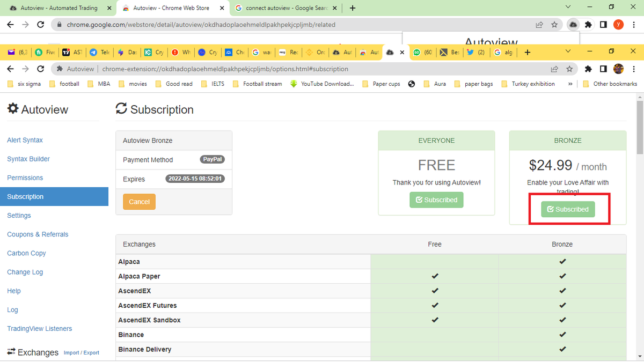Open the 'IELTS' bookmark folder
This screenshot has height=362, width=644.
click(212, 84)
